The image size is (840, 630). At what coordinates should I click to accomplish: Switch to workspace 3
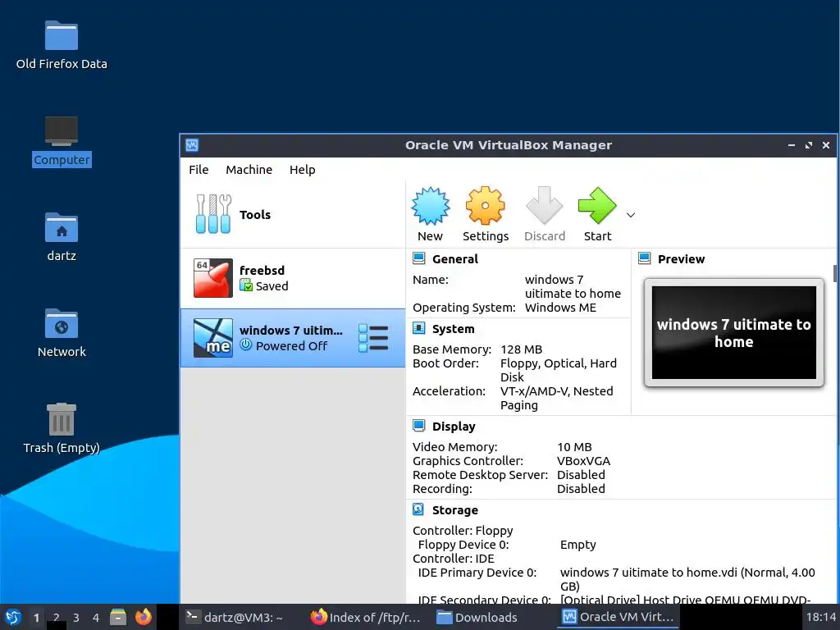tap(76, 618)
